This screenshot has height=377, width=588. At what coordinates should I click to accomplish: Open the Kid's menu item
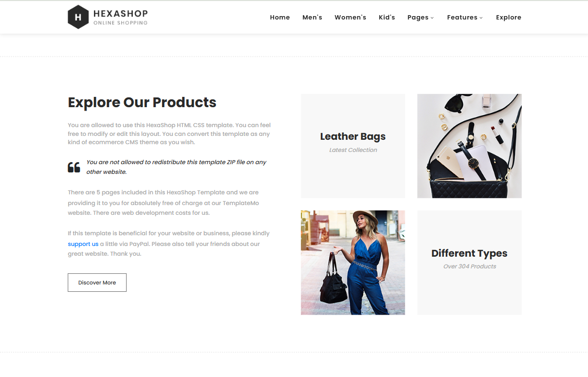coord(387,18)
